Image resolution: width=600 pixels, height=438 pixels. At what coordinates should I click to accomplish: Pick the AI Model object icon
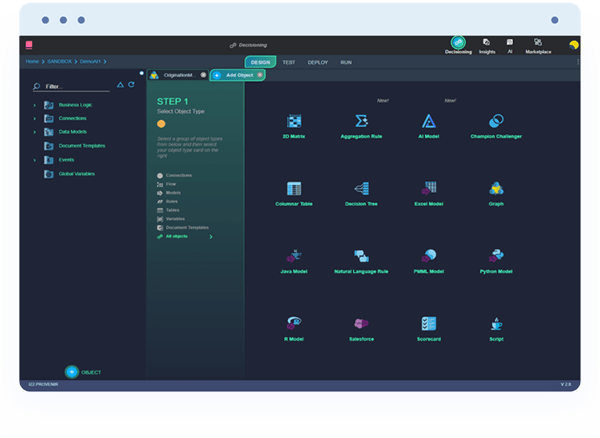coord(429,121)
